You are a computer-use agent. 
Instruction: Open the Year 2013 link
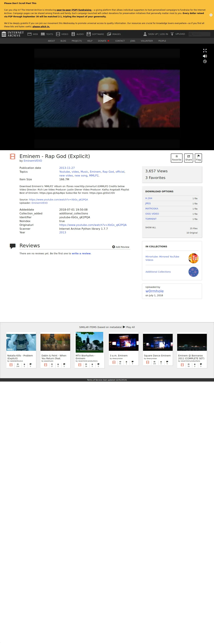63,233
